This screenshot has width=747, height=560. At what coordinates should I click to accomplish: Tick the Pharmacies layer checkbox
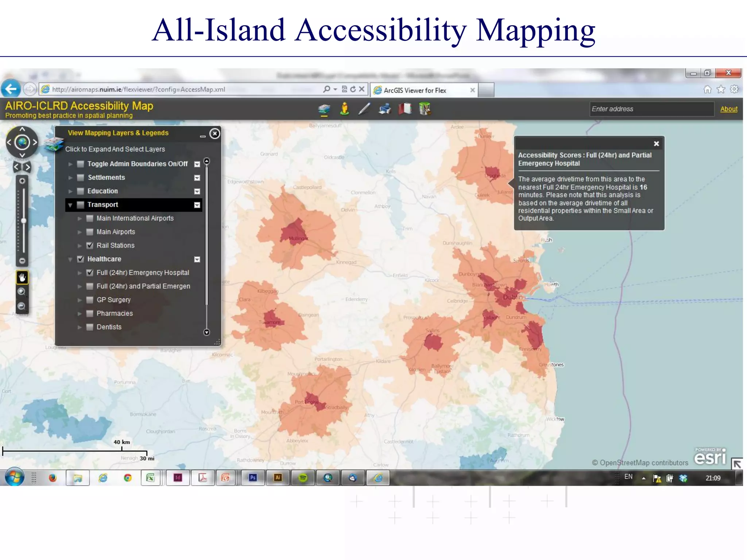tap(90, 314)
